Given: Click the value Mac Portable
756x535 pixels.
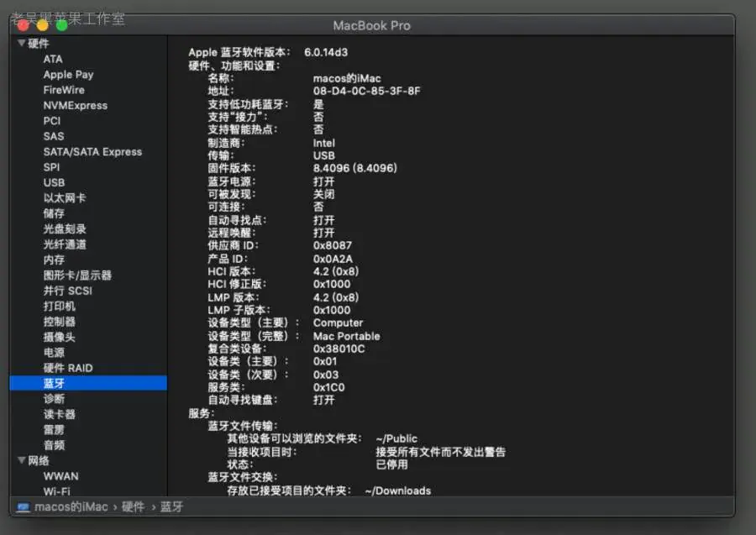Looking at the screenshot, I should pyautogui.click(x=346, y=336).
